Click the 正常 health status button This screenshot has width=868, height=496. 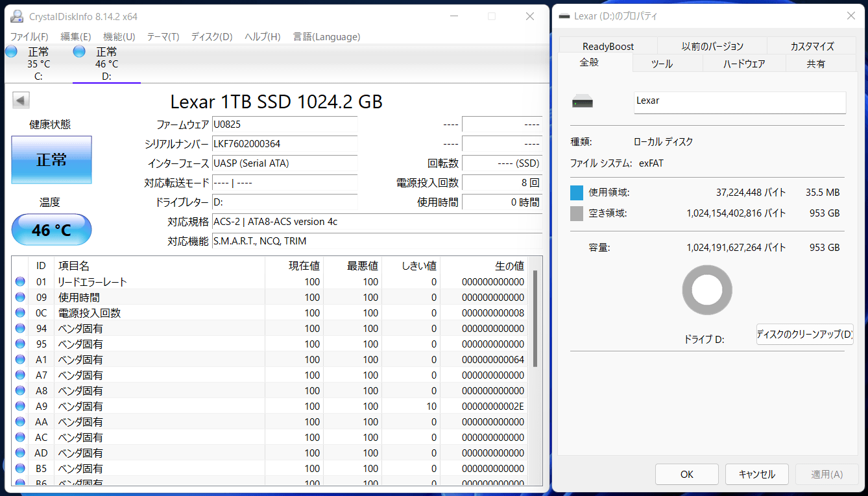[x=52, y=159]
